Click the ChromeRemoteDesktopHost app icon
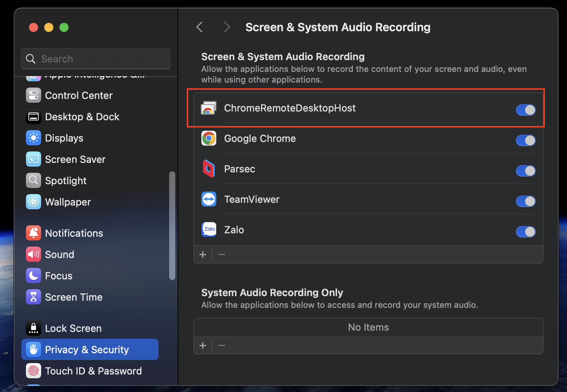 coord(209,108)
